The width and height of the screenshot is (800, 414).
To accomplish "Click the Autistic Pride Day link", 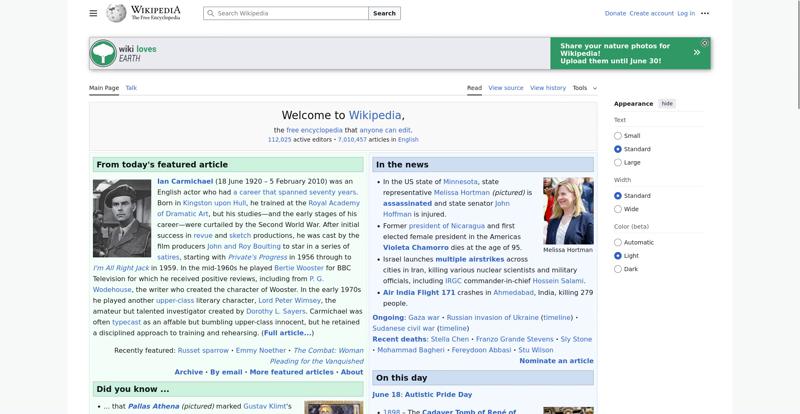I will pyautogui.click(x=440, y=395).
